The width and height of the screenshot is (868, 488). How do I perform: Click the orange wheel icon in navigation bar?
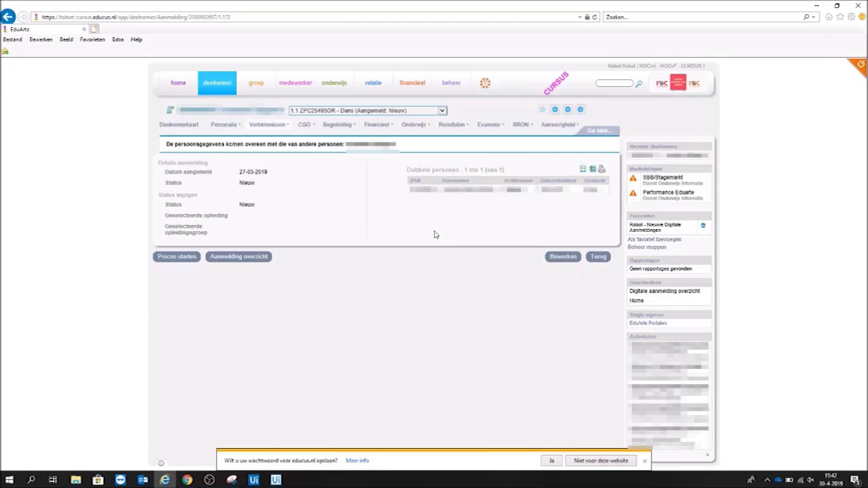point(485,83)
